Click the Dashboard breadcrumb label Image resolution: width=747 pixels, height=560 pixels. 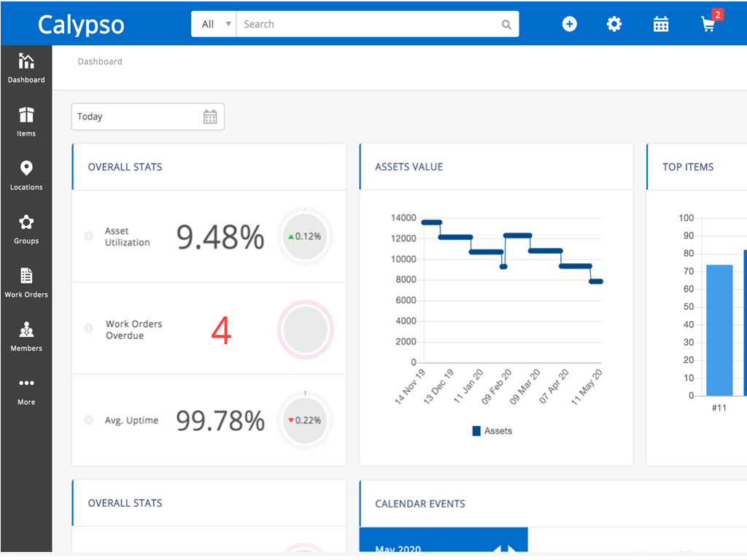pos(100,61)
